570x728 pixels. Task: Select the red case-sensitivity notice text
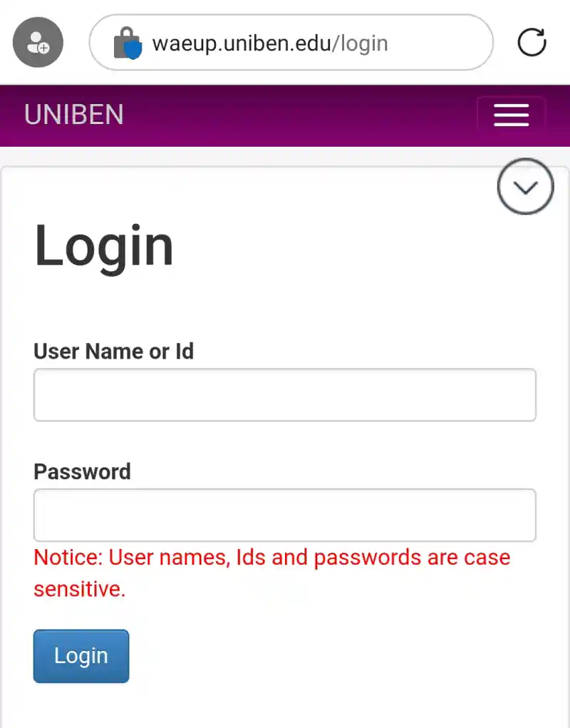(271, 573)
